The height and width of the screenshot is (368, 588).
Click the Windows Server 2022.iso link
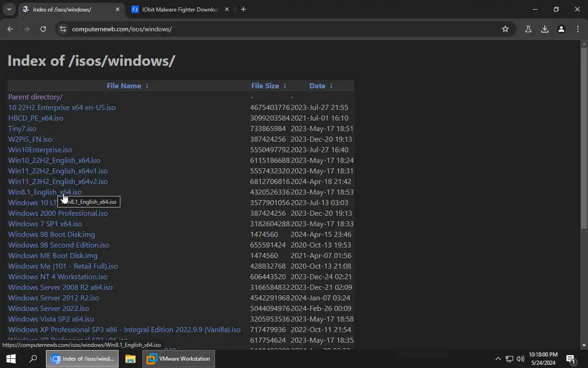point(49,308)
